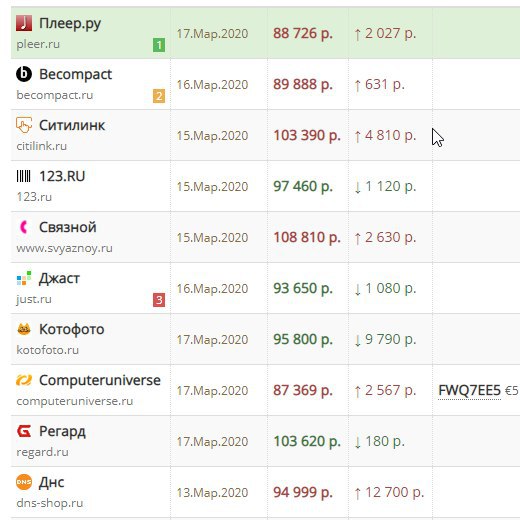Open the Днс store name link

[x=51, y=483]
